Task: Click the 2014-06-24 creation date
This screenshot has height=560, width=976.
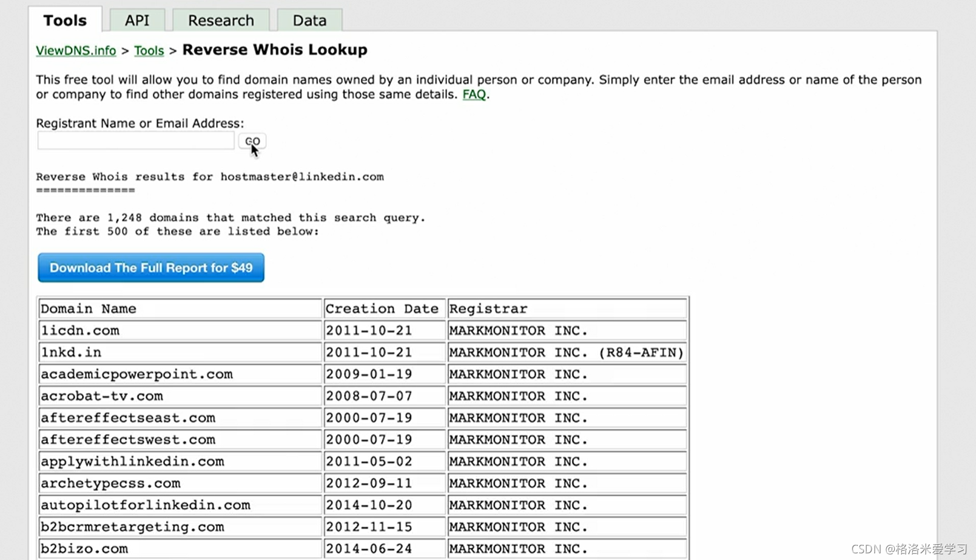Action: click(x=385, y=548)
